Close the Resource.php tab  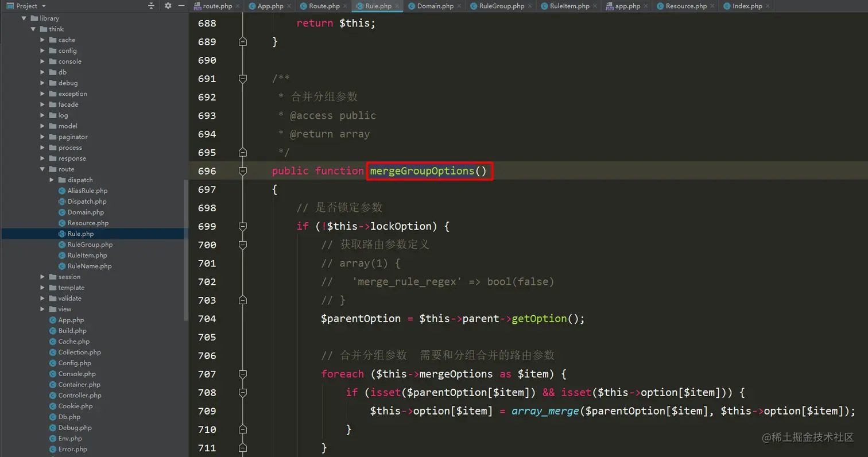[711, 6]
